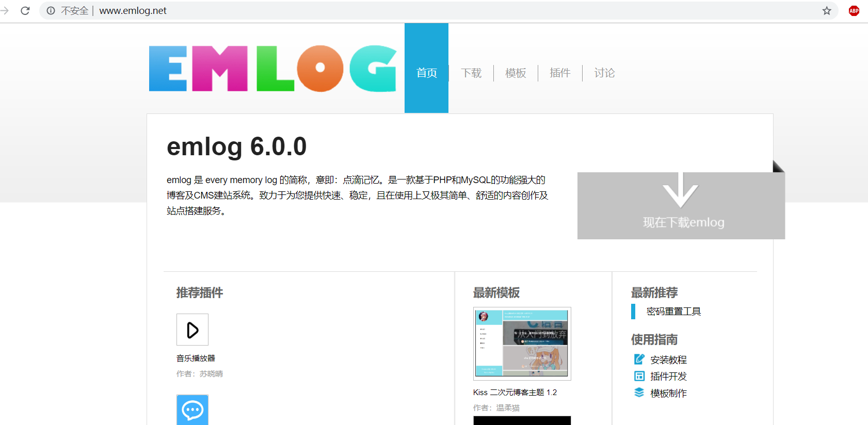Bookmark this page with the star icon
868x425 pixels.
827,11
